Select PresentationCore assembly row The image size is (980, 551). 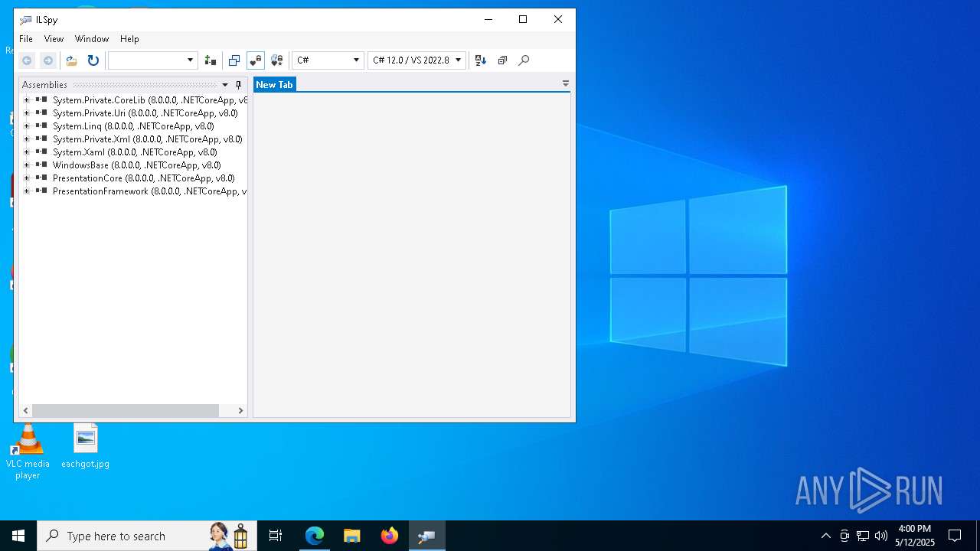point(136,178)
